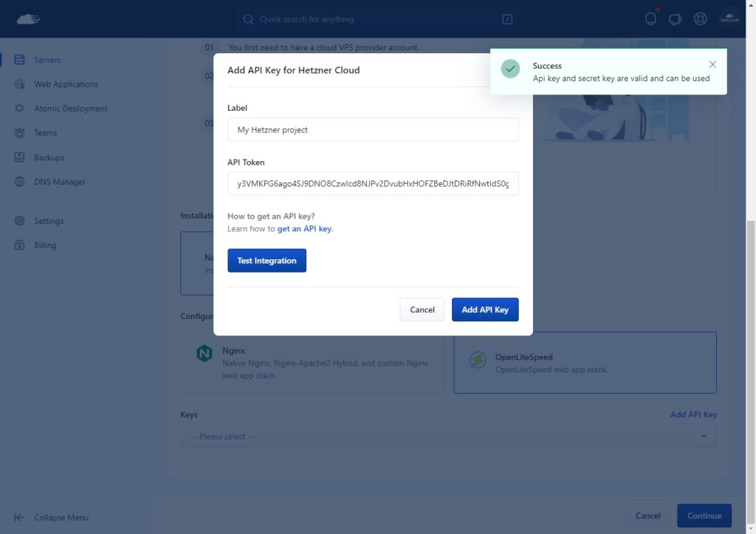Click the Label input field
The width and height of the screenshot is (756, 534).
[x=373, y=130]
